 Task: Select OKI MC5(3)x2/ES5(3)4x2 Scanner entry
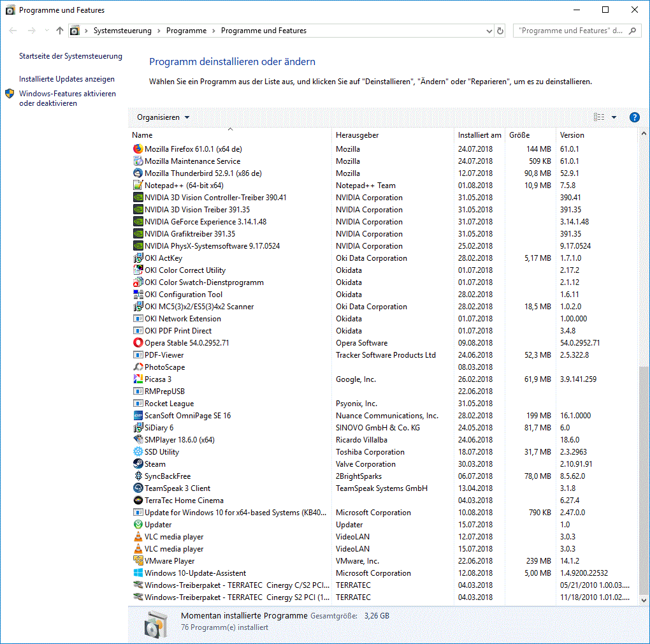tap(384, 307)
